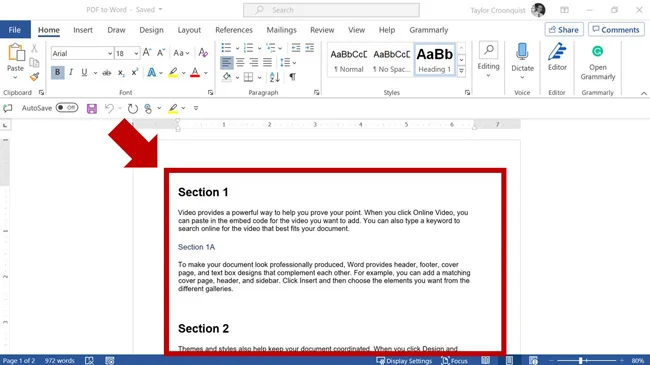Open the Arial font name dropdown
This screenshot has width=650, height=365.
pos(110,54)
